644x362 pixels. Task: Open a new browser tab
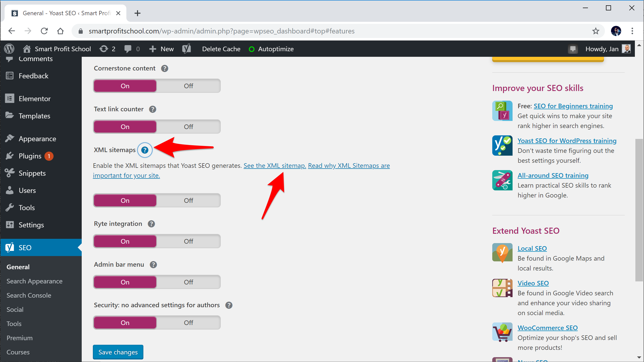point(138,13)
